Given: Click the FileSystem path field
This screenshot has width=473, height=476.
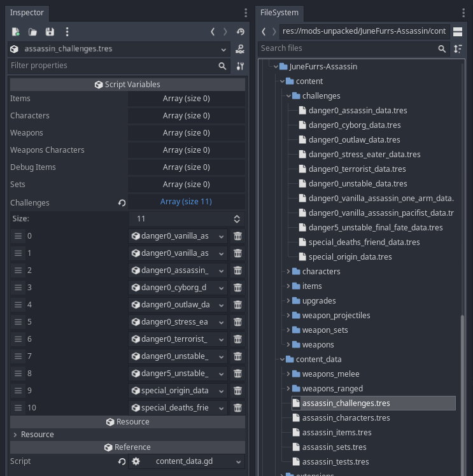Looking at the screenshot, I should point(364,31).
